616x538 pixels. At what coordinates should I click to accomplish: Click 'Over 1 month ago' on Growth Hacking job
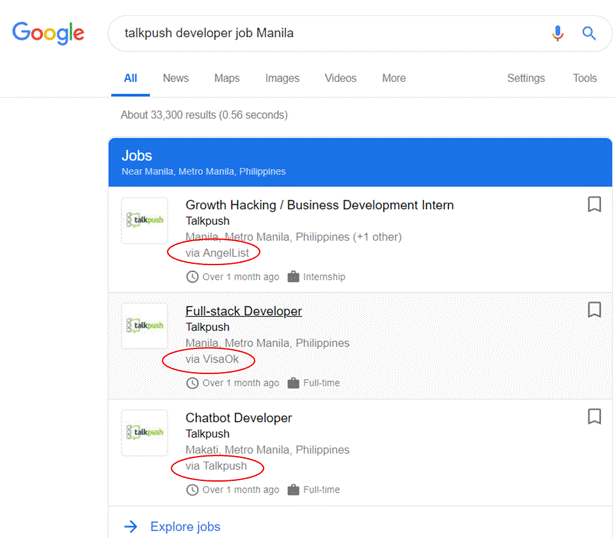(240, 277)
